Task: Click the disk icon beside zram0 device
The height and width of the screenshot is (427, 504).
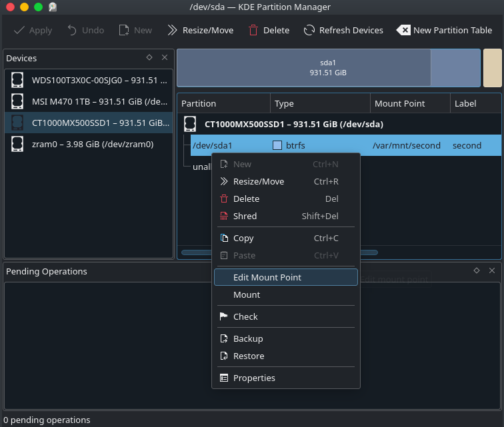Action: [x=17, y=144]
